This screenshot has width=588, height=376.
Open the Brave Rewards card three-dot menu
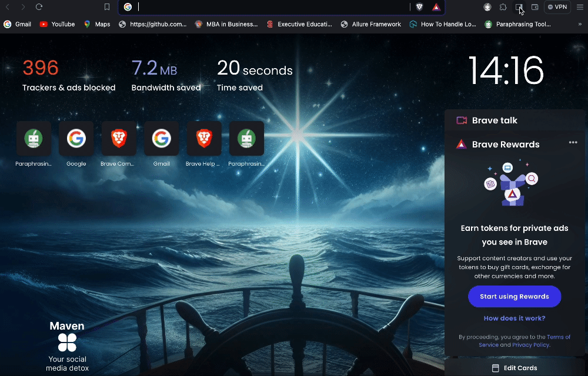pos(573,143)
